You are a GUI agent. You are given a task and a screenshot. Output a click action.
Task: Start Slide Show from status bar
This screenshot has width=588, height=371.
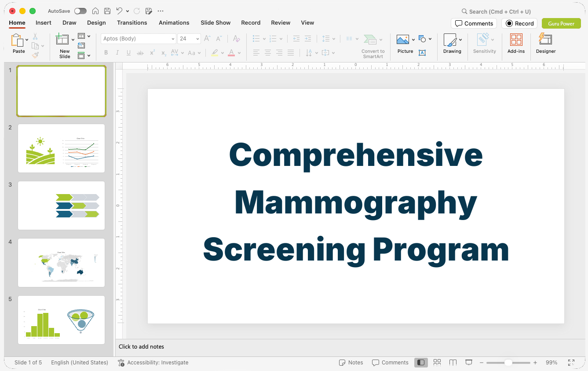click(469, 362)
